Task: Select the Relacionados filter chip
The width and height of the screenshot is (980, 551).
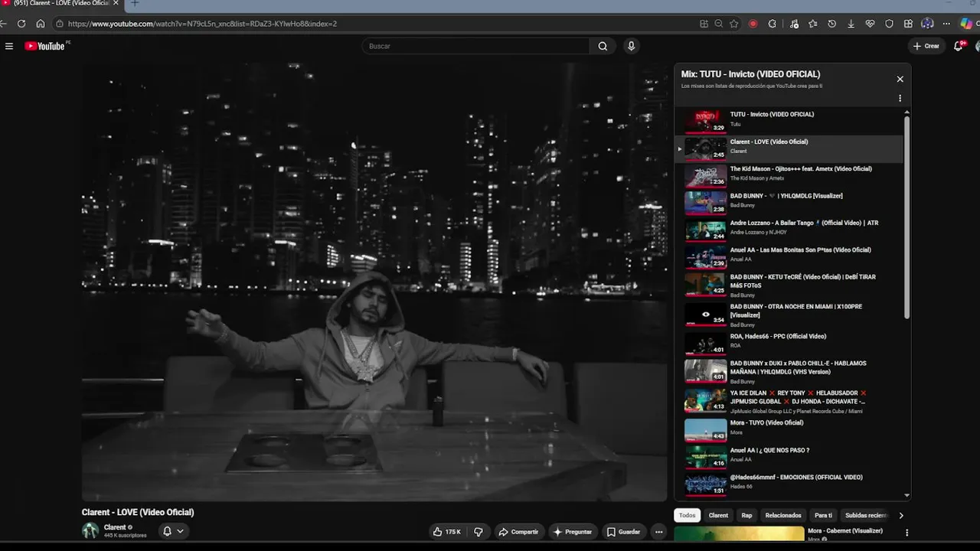Action: (783, 516)
